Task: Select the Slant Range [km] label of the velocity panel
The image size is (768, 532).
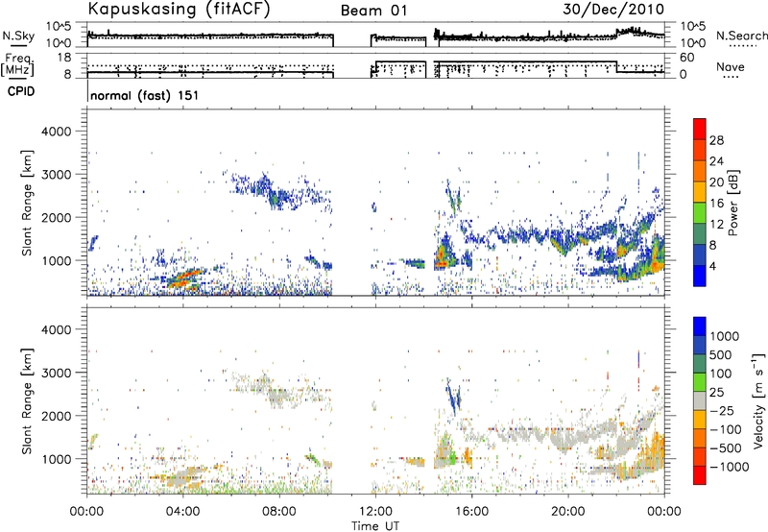Action: click(x=28, y=400)
